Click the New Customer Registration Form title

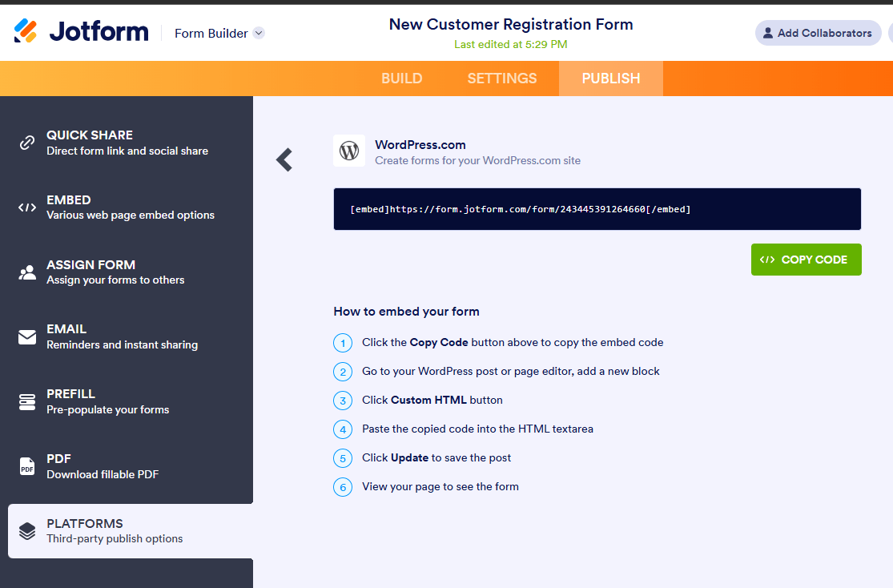tap(511, 24)
